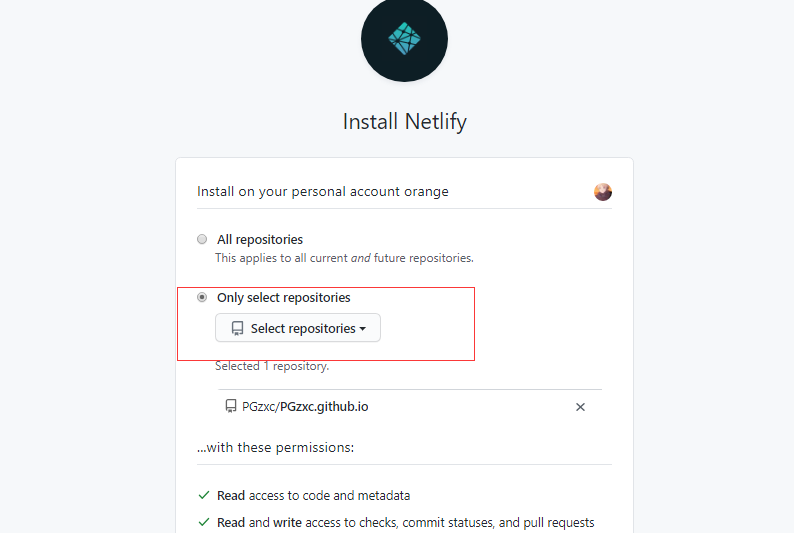This screenshot has width=794, height=533.
Task: Click the repository icon beside PGzxc/PGzxc.github.io
Action: coord(231,406)
